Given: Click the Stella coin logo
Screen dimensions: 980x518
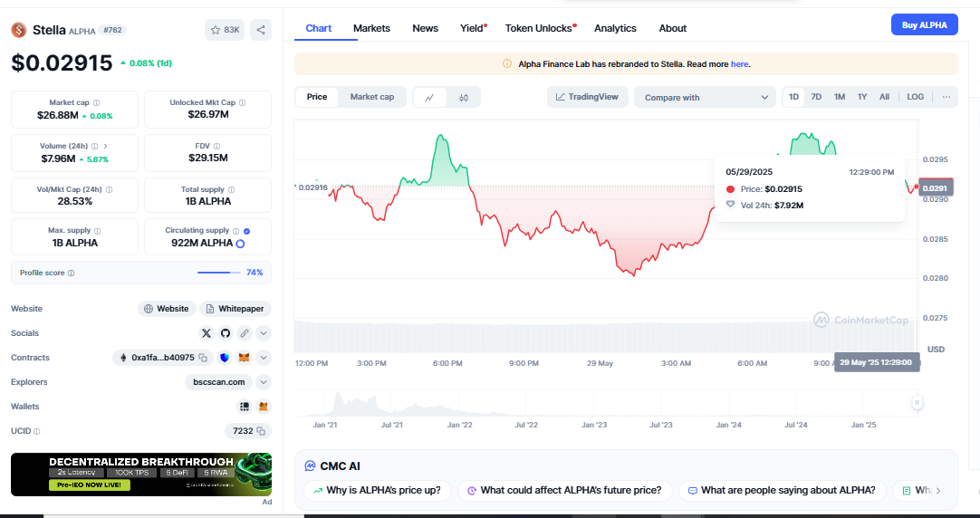Looking at the screenshot, I should pyautogui.click(x=19, y=29).
